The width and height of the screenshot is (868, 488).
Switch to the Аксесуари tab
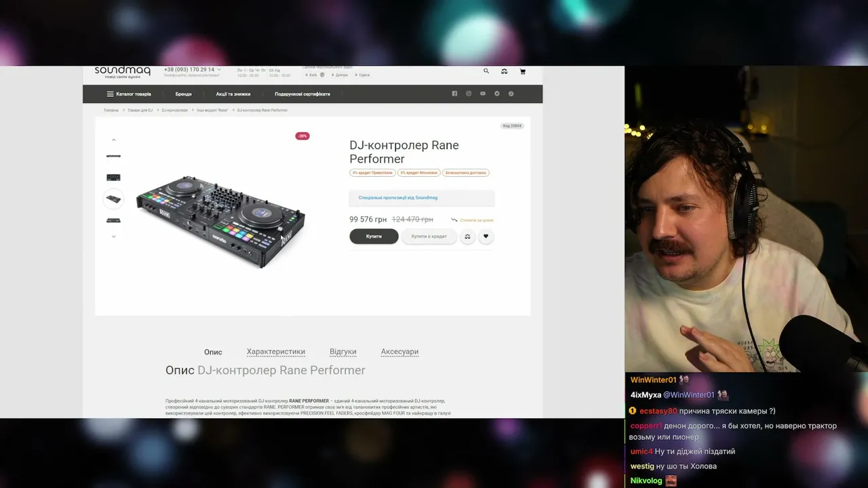399,352
